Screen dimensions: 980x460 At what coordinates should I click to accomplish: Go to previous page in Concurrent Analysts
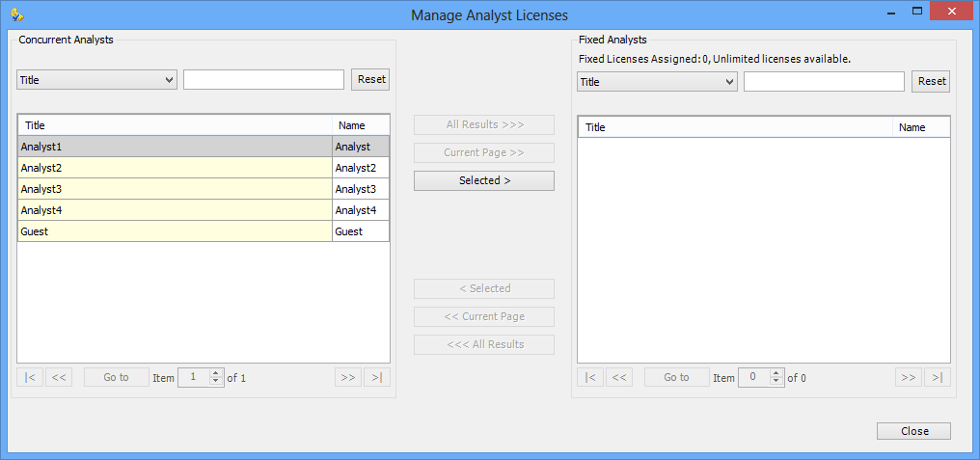pyautogui.click(x=59, y=377)
